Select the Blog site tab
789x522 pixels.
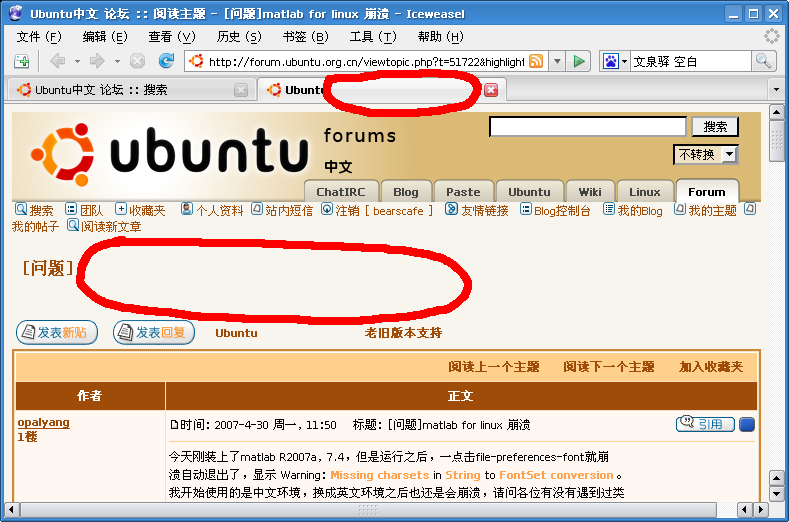pos(406,191)
